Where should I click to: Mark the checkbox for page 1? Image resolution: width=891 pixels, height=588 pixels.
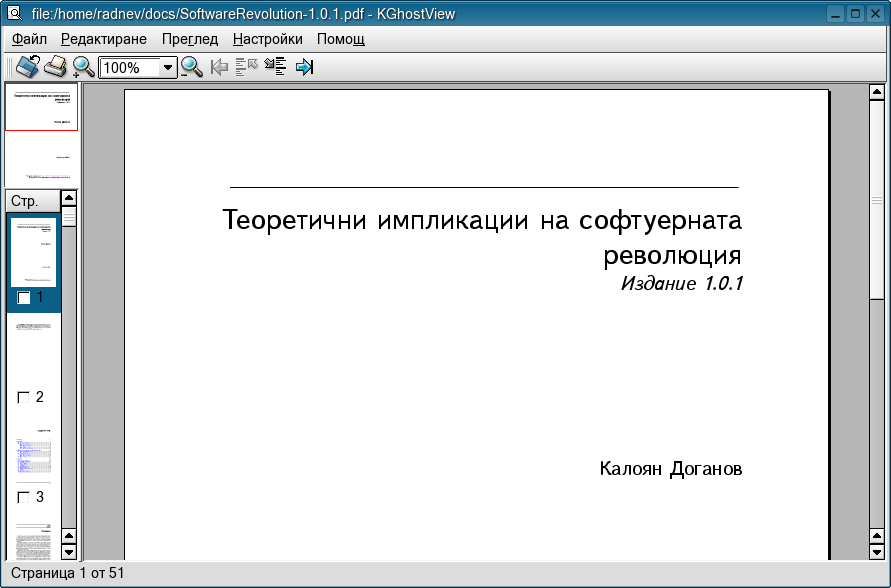pyautogui.click(x=24, y=298)
